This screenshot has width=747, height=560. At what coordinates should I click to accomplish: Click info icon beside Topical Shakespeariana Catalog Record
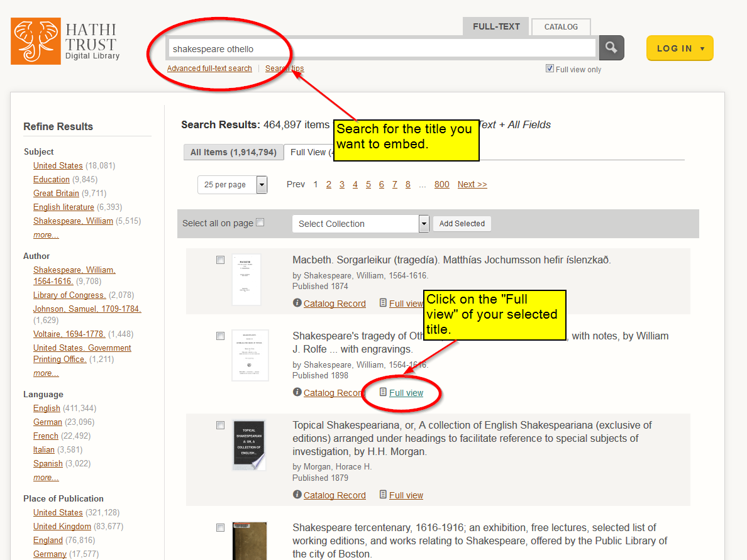(x=297, y=494)
